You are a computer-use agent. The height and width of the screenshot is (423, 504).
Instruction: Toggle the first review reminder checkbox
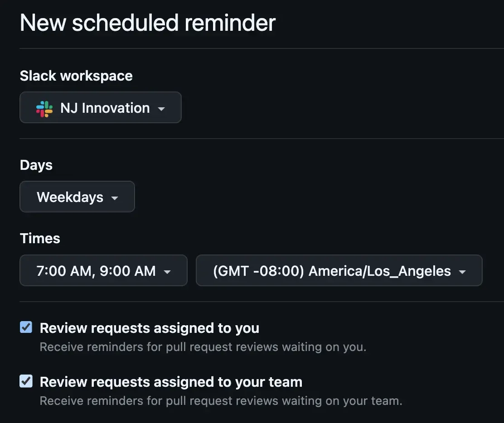(x=26, y=327)
